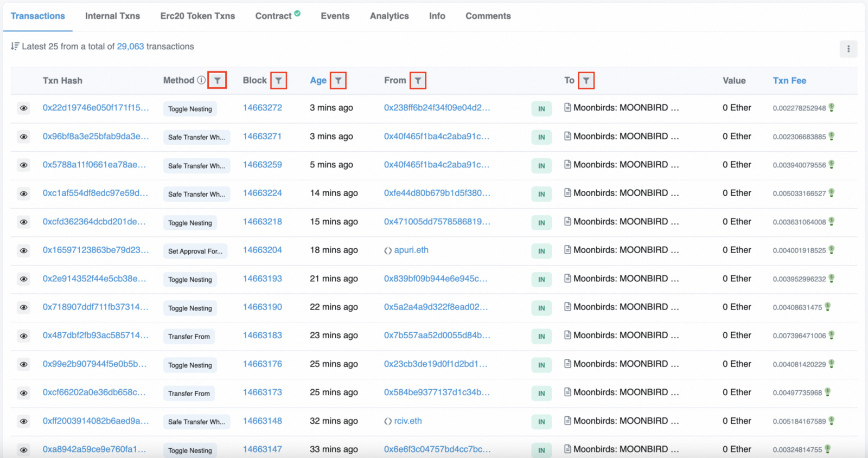Viewport: 868px width, 458px height.
Task: Open the Comments tab
Action: [488, 16]
